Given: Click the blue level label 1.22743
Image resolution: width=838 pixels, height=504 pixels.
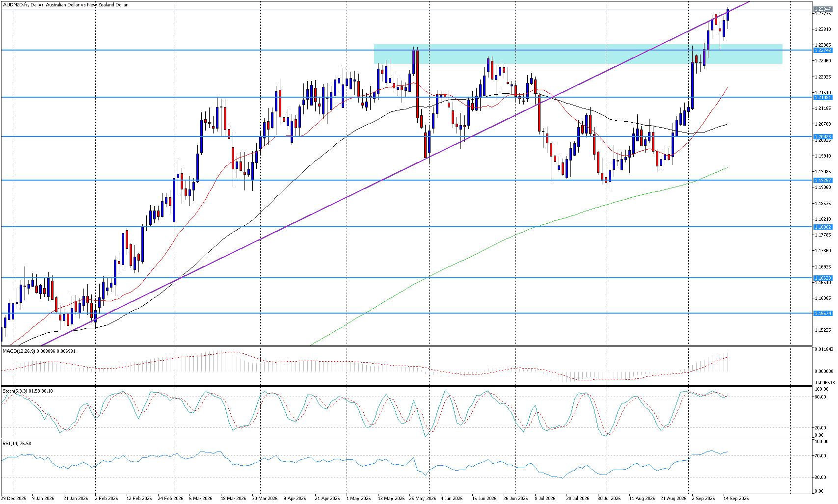Looking at the screenshot, I should pos(823,51).
